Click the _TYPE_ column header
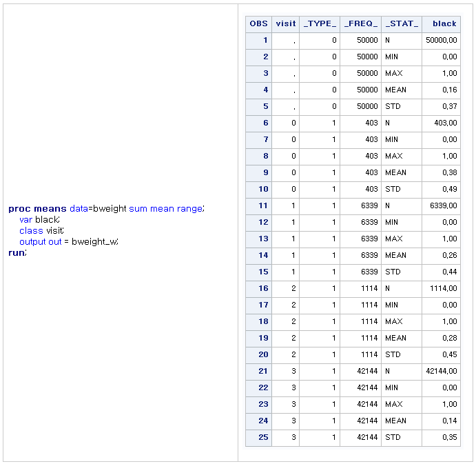The width and height of the screenshot is (476, 464). pyautogui.click(x=320, y=23)
